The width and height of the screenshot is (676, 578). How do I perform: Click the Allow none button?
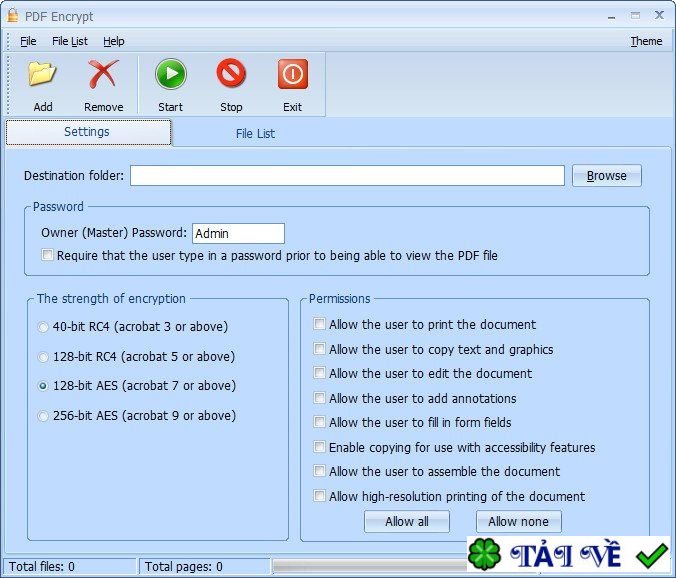[519, 522]
